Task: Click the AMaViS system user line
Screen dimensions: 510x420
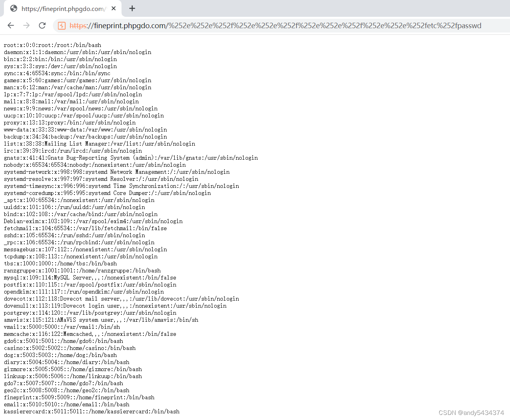Action: pos(101,320)
